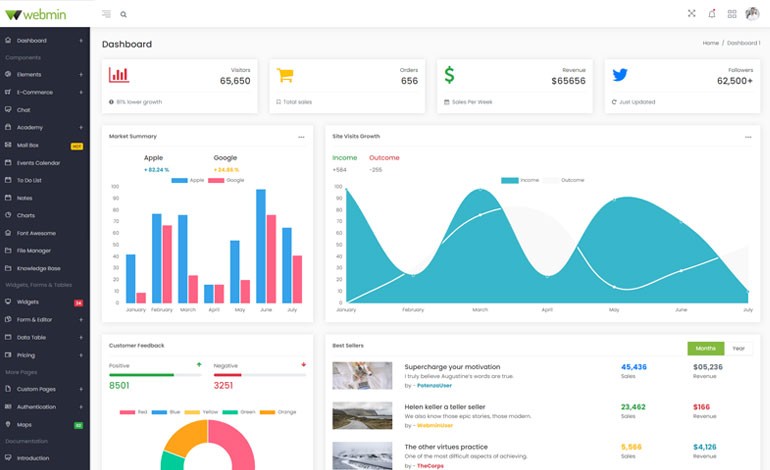Expand the Data Table submenu
The height and width of the screenshot is (470, 770).
[x=81, y=337]
